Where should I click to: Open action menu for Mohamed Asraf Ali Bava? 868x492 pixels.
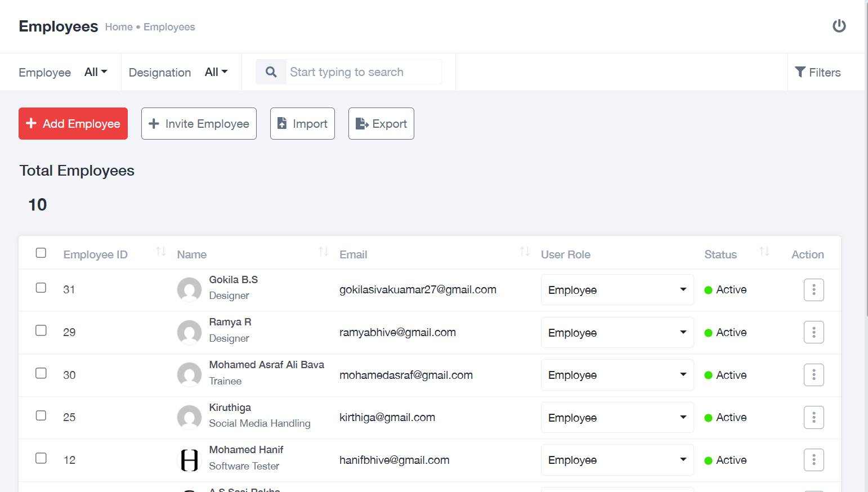coord(813,375)
